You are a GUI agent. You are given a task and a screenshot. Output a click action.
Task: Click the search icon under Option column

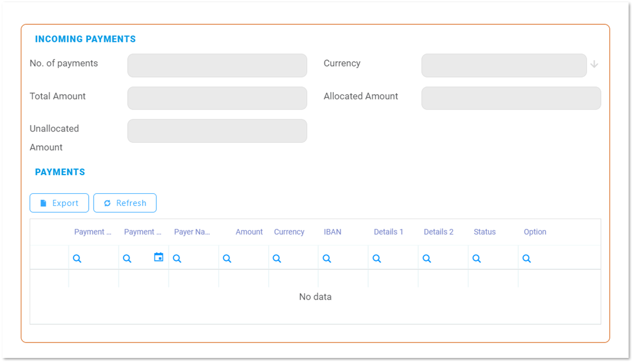pyautogui.click(x=527, y=258)
